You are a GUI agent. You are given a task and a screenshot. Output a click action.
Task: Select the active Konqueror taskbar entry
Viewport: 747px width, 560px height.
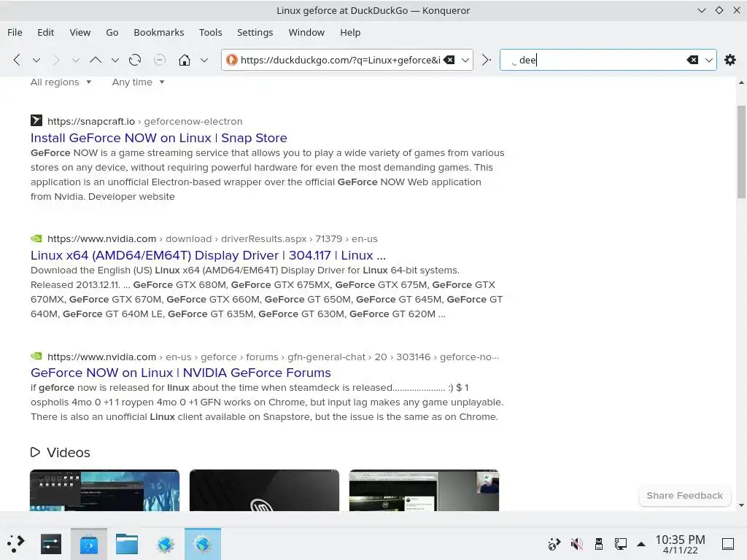pos(203,544)
